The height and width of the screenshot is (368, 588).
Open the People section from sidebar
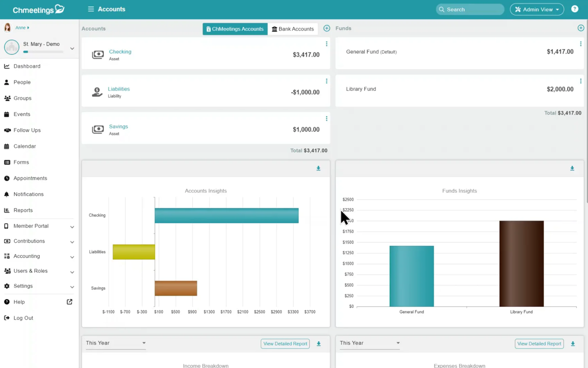tap(22, 82)
